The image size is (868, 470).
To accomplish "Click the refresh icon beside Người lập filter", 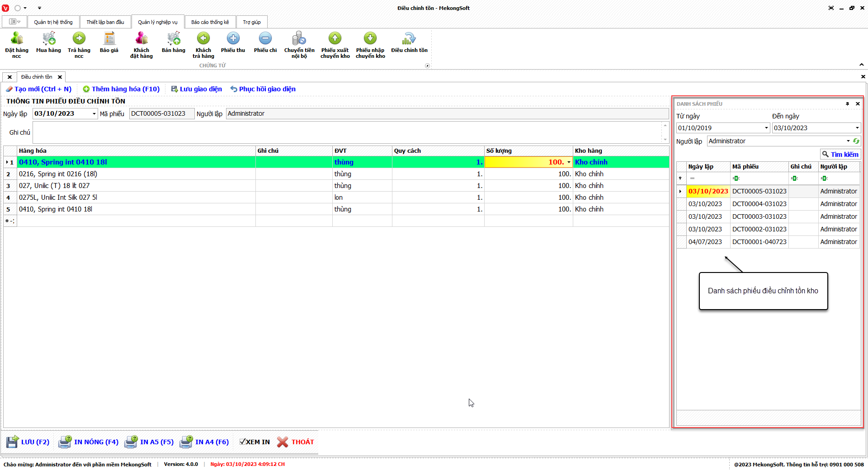I will pyautogui.click(x=856, y=141).
